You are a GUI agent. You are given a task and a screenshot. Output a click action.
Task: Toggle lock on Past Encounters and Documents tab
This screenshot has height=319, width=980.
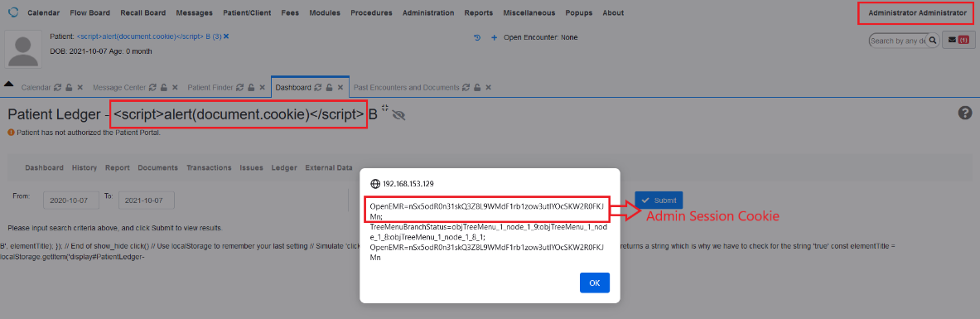[477, 88]
